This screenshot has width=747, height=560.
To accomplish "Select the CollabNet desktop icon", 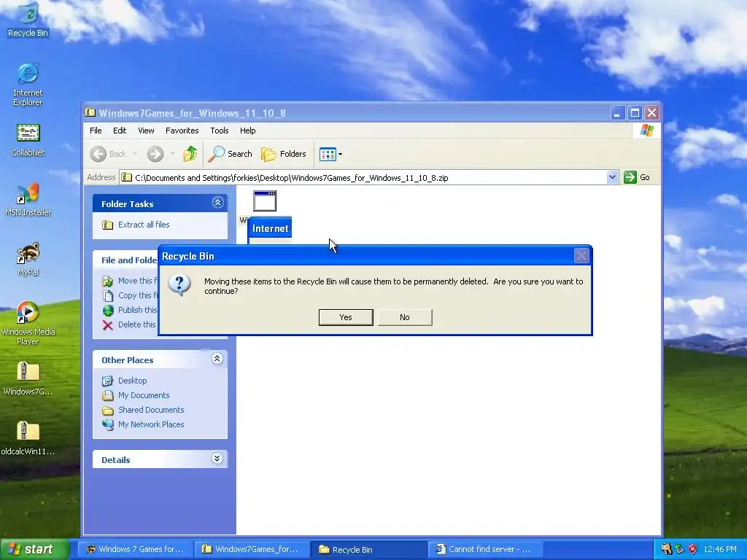I will pos(28,140).
